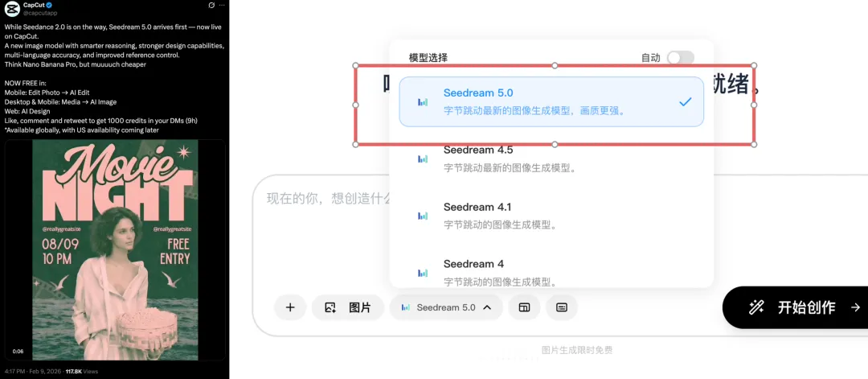The image size is (868, 379).
Task: Collapse the model list via chevron arrow
Action: 487,307
